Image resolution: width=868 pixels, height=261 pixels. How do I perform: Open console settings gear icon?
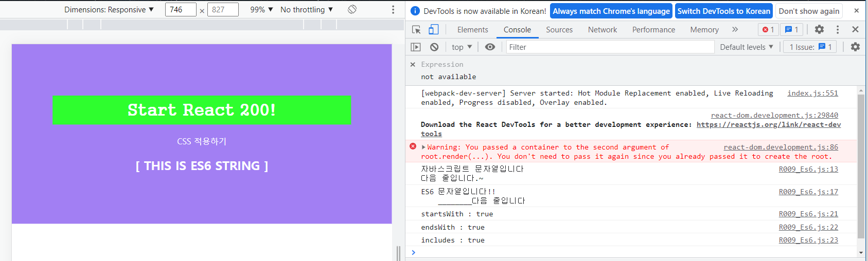click(x=855, y=47)
